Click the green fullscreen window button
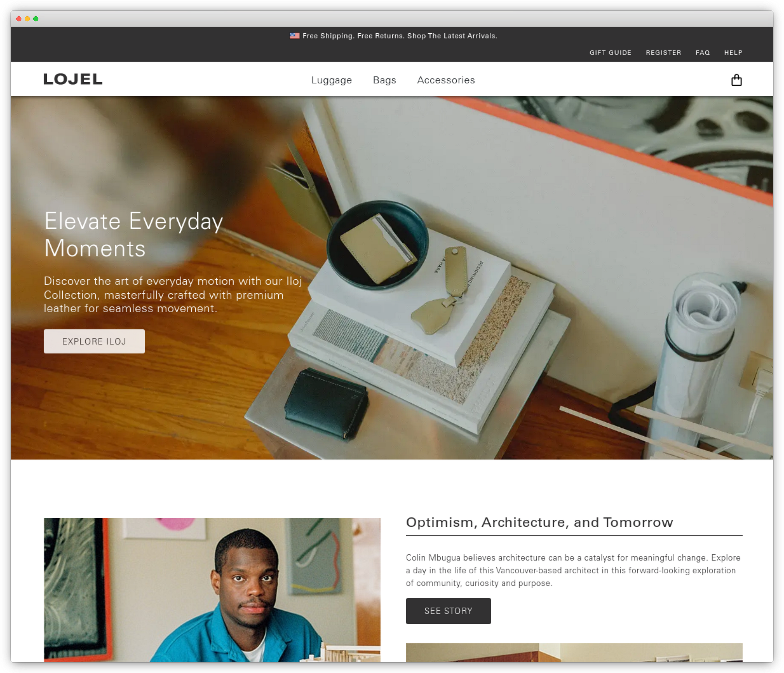 click(x=36, y=19)
